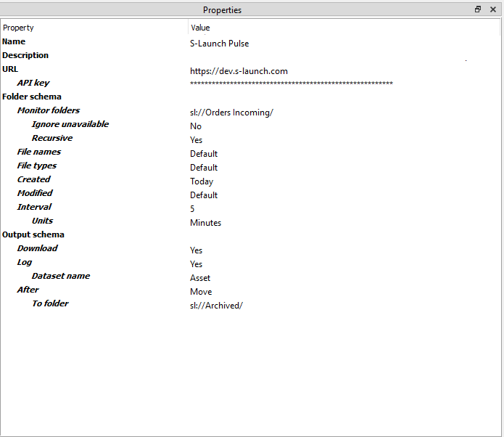Click the https://dev.s-launch.com value
Image resolution: width=504 pixels, height=437 pixels.
pos(239,71)
